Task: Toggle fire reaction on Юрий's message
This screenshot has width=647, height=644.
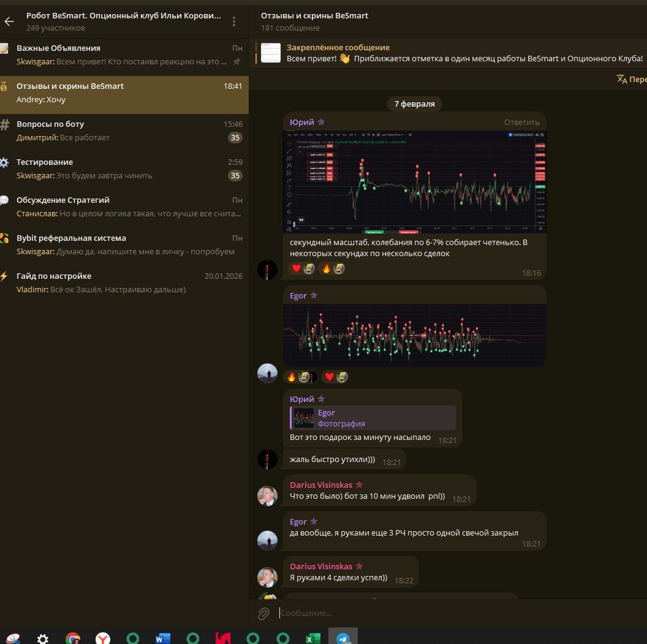Action: pyautogui.click(x=333, y=268)
